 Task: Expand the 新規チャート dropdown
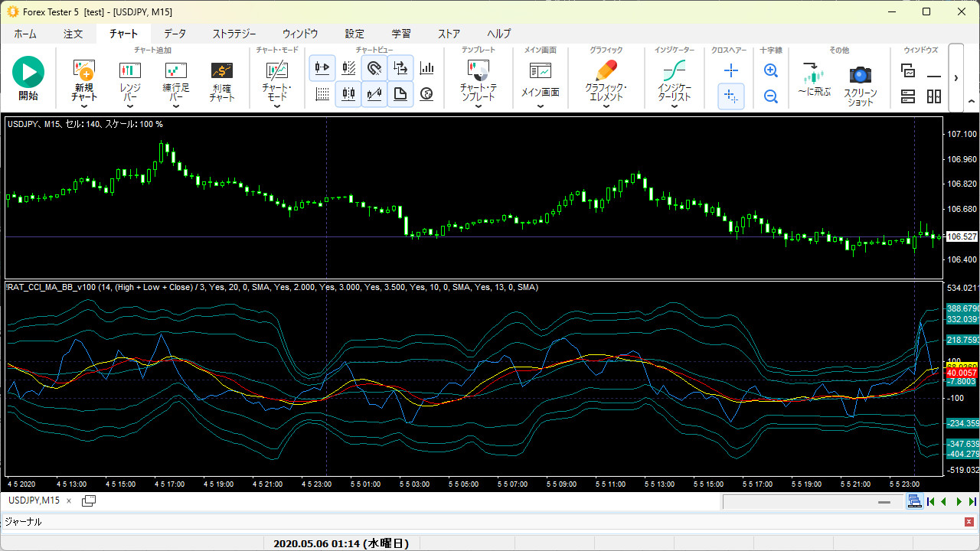pyautogui.click(x=84, y=106)
